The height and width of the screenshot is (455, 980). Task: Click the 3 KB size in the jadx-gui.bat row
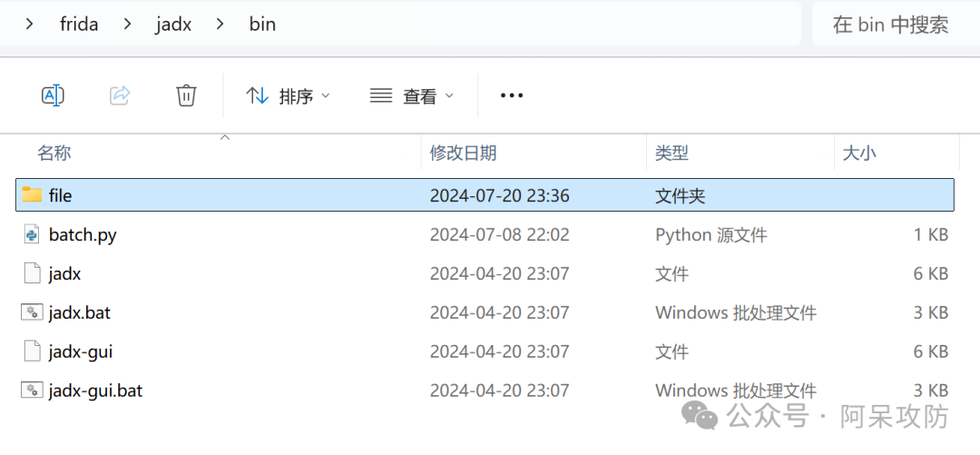(x=930, y=391)
